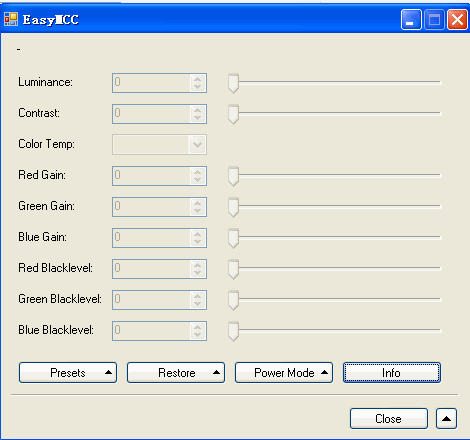Open the Presets dropdown button
Image resolution: width=470 pixels, height=440 pixels.
pyautogui.click(x=68, y=372)
